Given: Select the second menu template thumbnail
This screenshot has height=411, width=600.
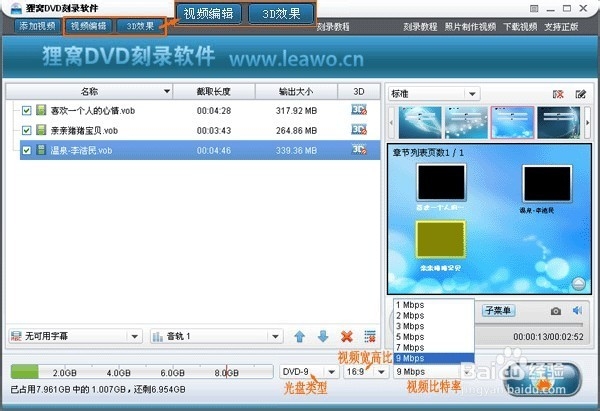Looking at the screenshot, I should 466,122.
